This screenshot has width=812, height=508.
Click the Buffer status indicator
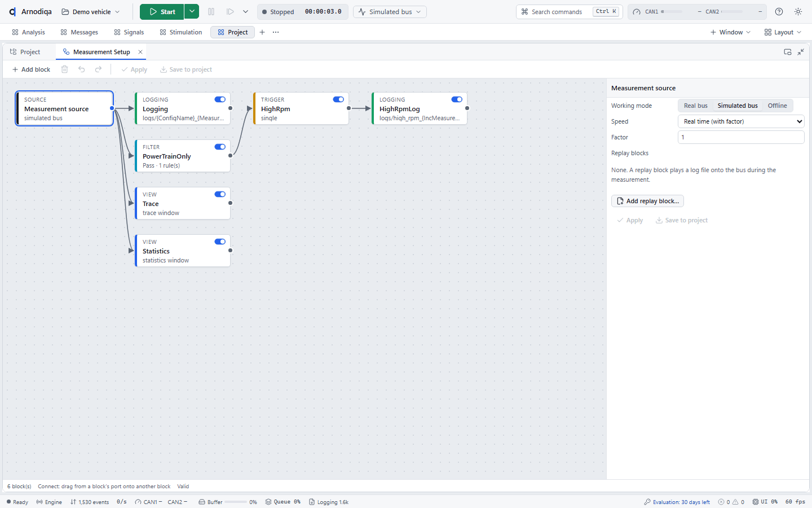(228, 502)
